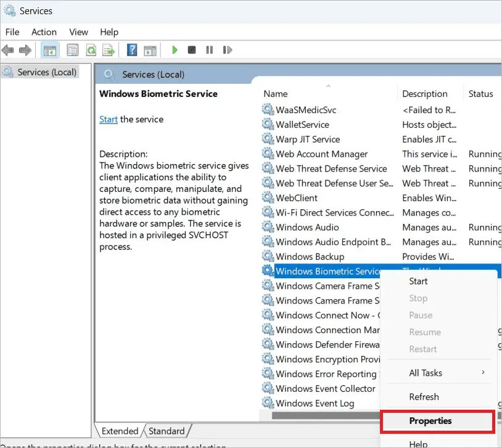The width and height of the screenshot is (502, 448).
Task: Choose Stop in the context menu
Action: (418, 298)
